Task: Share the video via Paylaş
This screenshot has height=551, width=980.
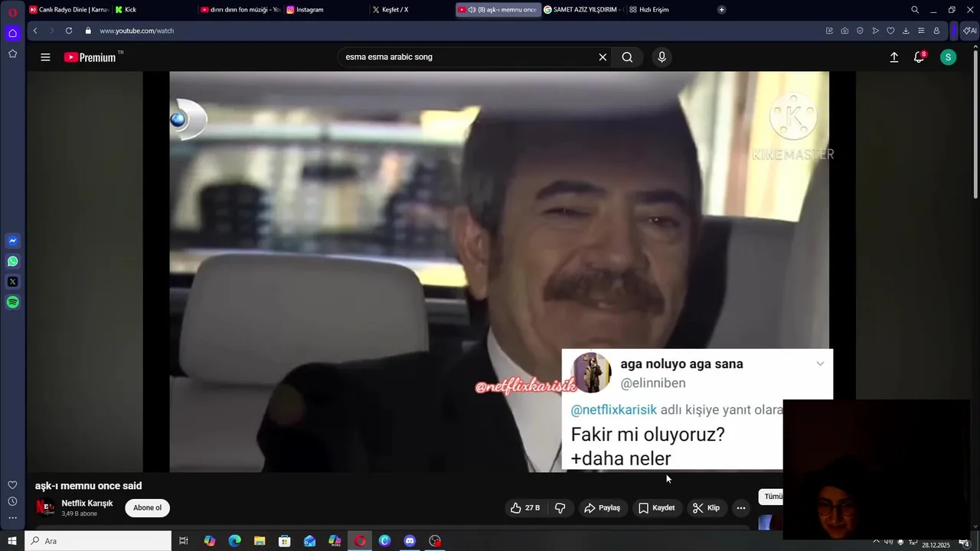Action: 602,508
